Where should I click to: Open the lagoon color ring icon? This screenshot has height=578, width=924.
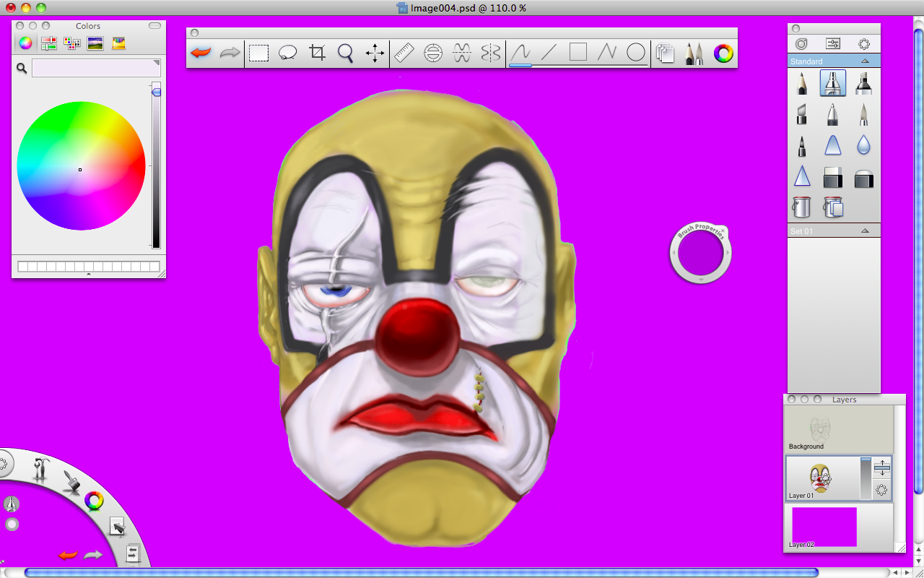(x=94, y=500)
